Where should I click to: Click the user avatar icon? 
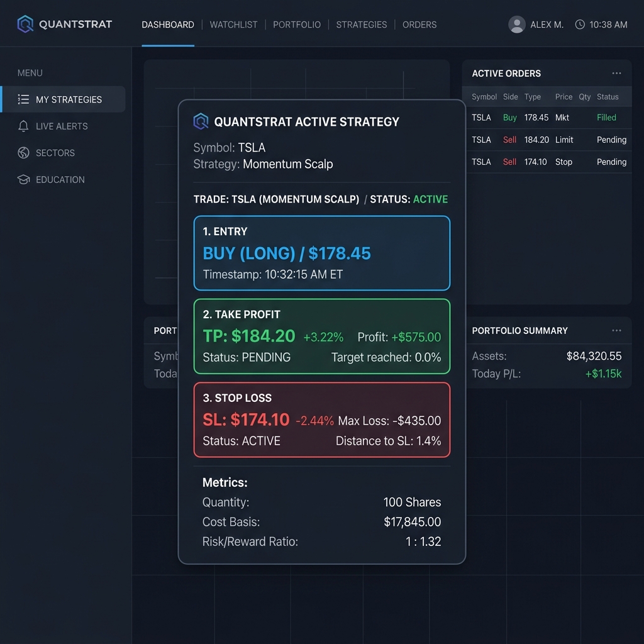click(517, 25)
